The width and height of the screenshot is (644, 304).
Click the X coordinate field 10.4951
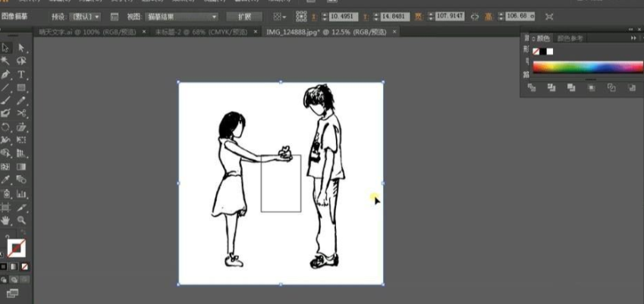pos(344,17)
